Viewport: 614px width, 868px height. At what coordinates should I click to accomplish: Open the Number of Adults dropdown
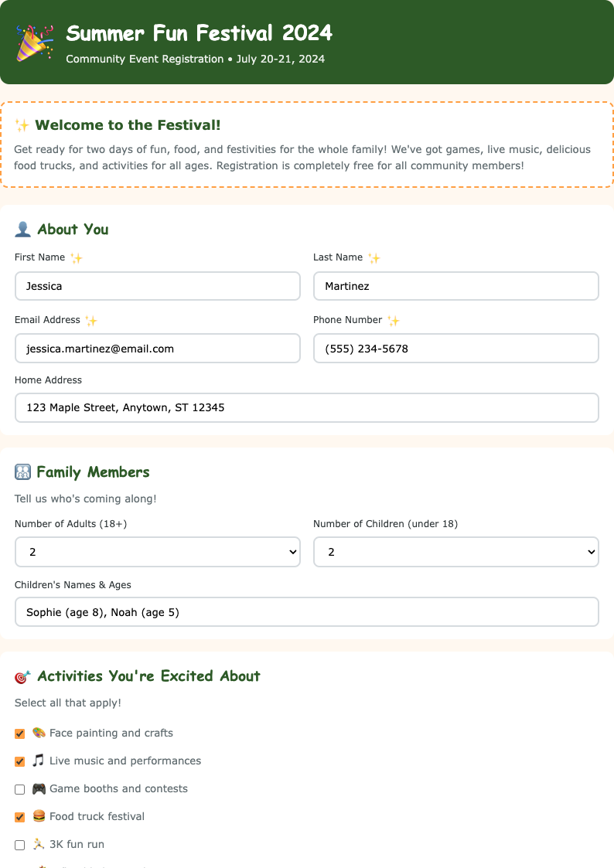coord(158,552)
